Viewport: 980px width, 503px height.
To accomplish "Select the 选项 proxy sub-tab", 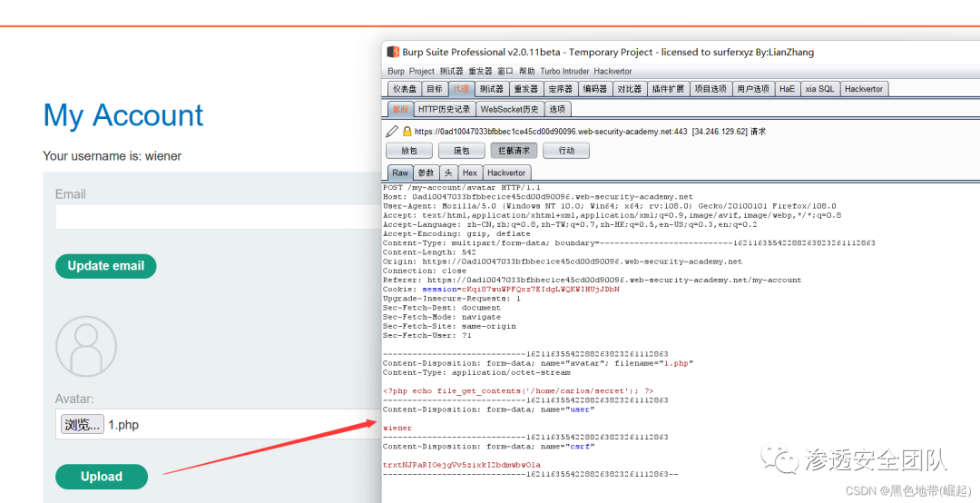I will coord(557,109).
